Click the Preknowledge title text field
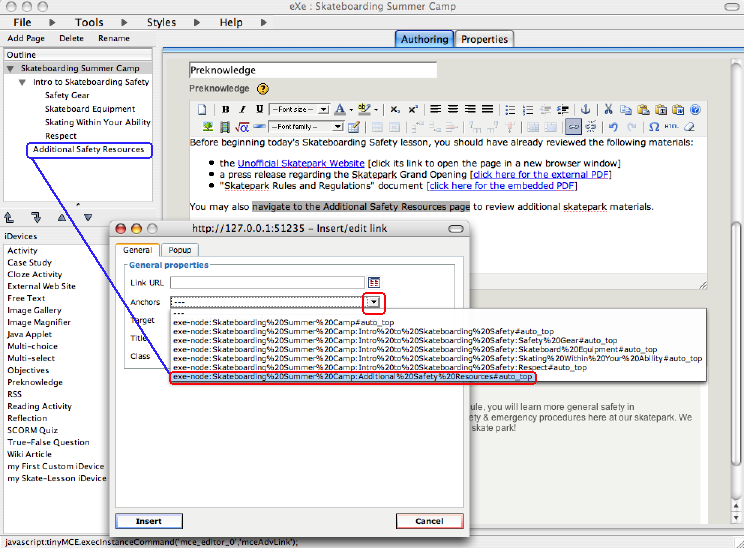 (313, 70)
